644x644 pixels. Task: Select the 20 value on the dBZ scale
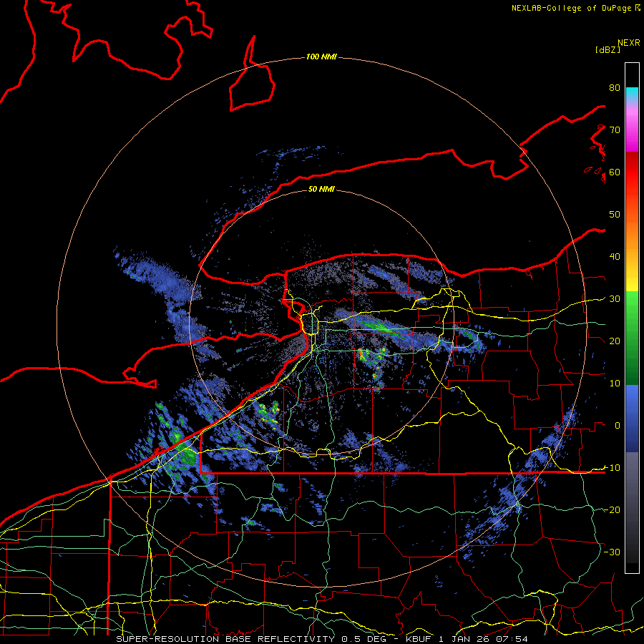click(x=615, y=341)
